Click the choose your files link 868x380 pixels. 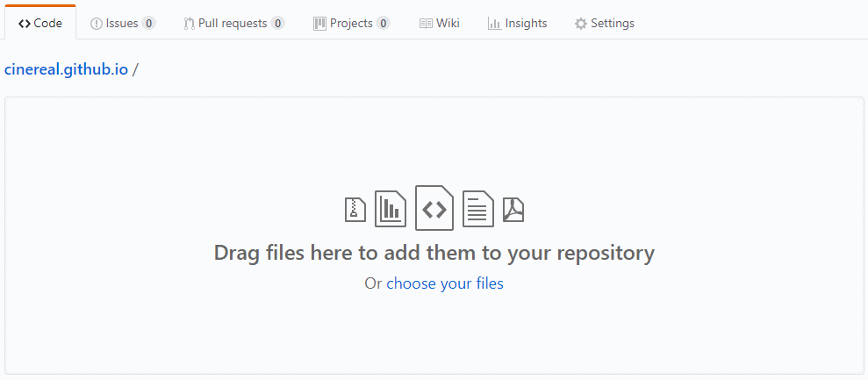[445, 283]
